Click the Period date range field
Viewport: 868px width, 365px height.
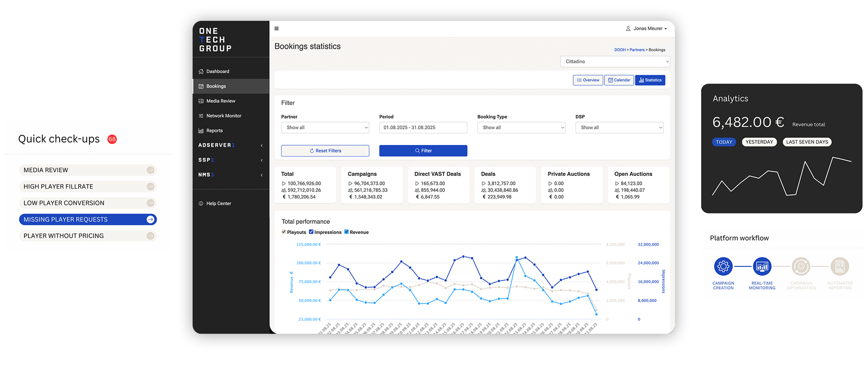click(x=423, y=128)
